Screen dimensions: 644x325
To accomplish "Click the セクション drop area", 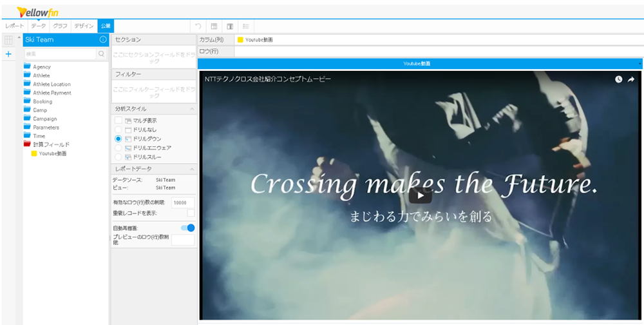I will 154,57.
